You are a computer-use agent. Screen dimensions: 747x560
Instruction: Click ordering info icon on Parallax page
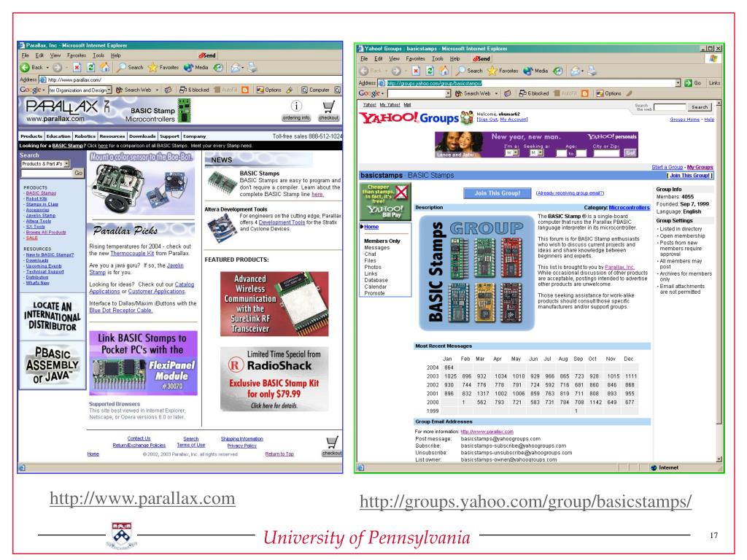click(x=296, y=111)
